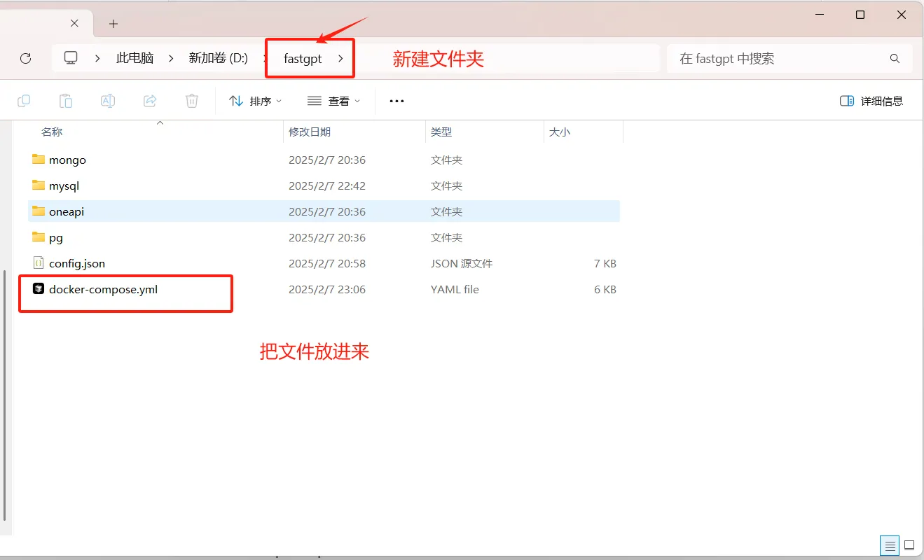This screenshot has width=924, height=560.
Task: Click the date 2025/2/7 23:06 of docker-compose.yml
Action: [327, 289]
